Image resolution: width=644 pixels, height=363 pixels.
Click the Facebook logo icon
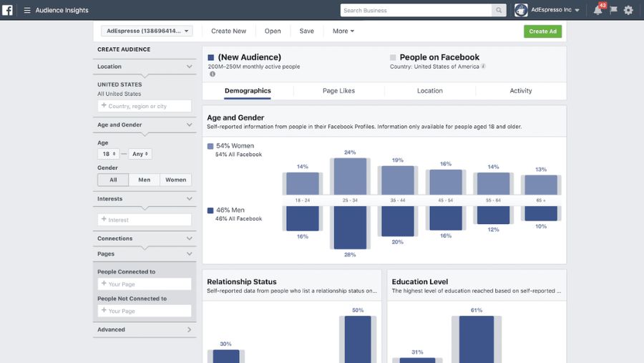7,10
